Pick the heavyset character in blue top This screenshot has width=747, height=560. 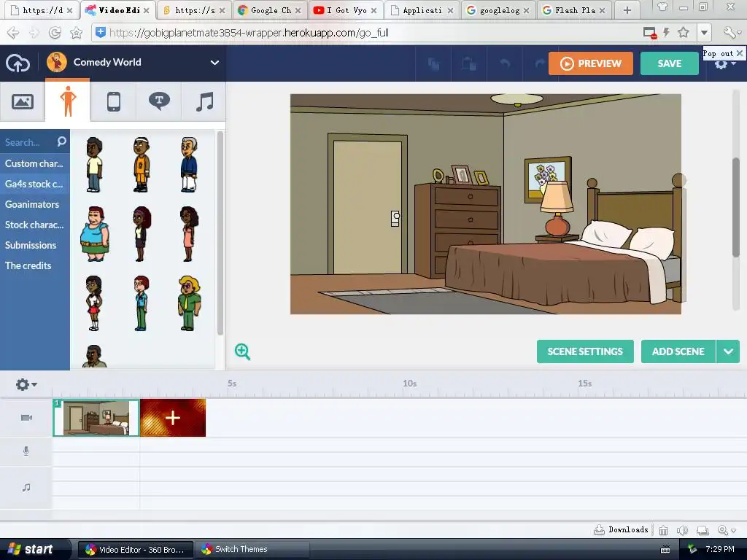point(95,234)
